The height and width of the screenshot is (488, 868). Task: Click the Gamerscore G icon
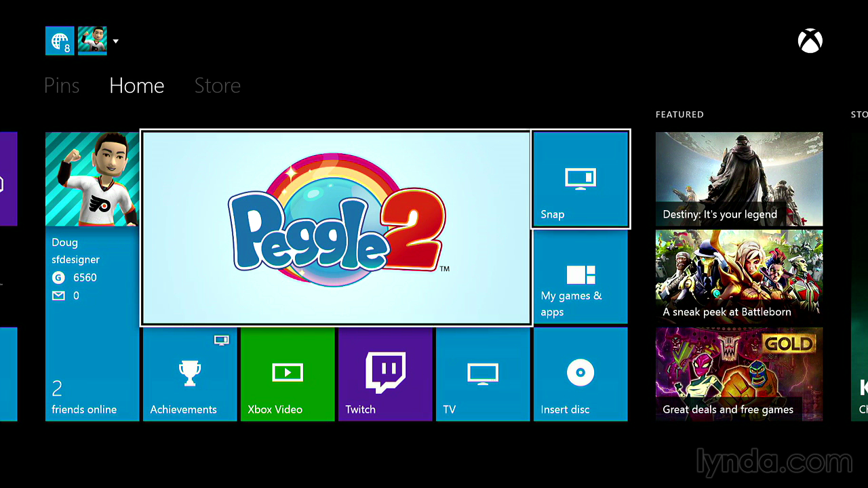[58, 277]
